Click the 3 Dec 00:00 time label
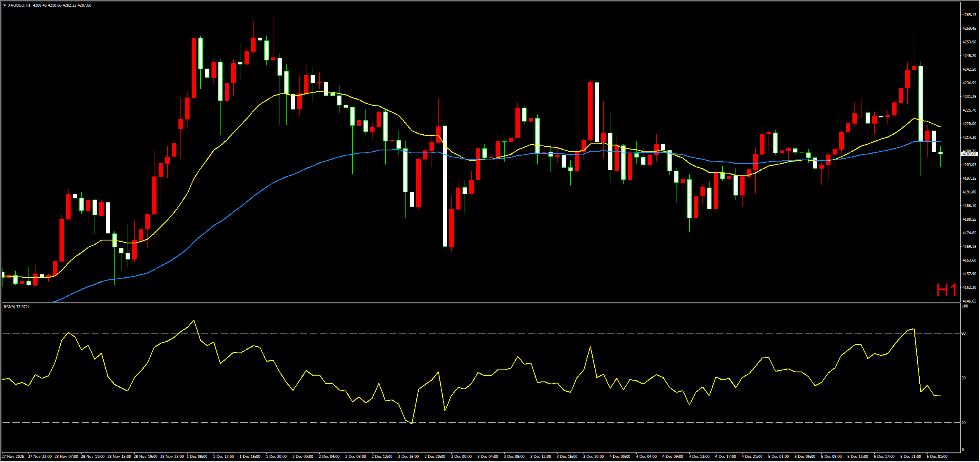 tap(461, 457)
